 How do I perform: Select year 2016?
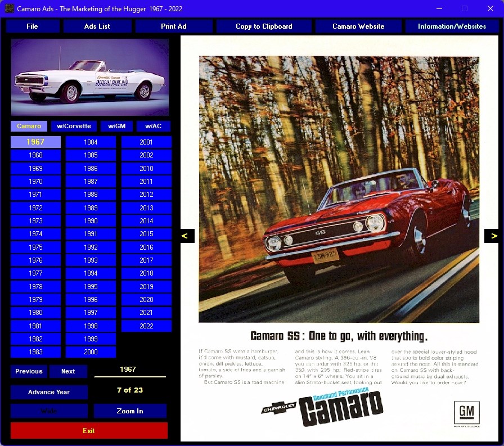pyautogui.click(x=146, y=247)
